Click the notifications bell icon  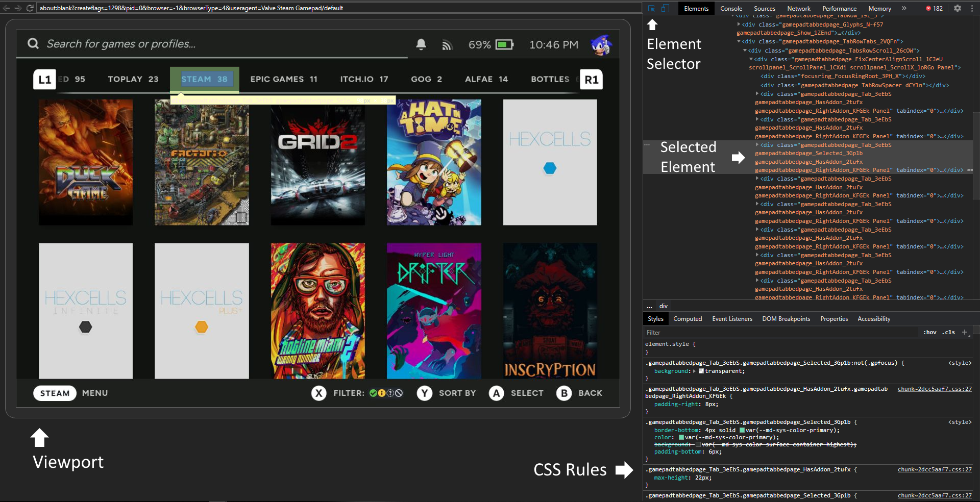421,44
